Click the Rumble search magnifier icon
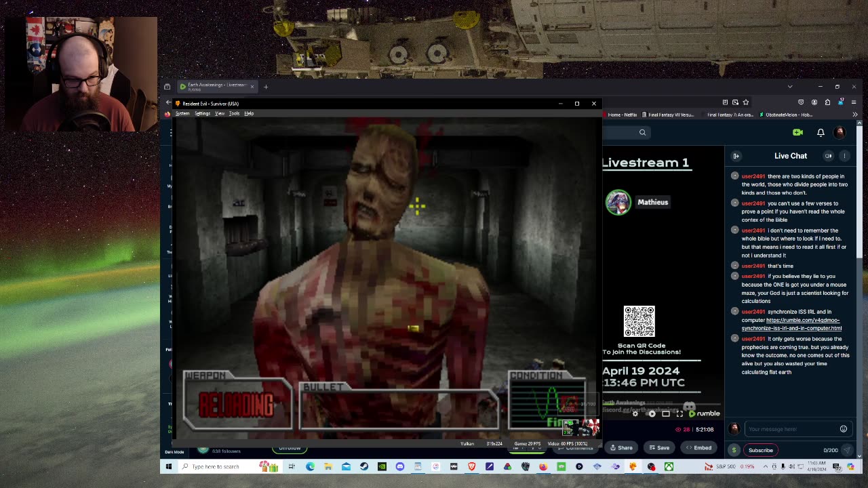This screenshot has height=488, width=868. [x=642, y=132]
